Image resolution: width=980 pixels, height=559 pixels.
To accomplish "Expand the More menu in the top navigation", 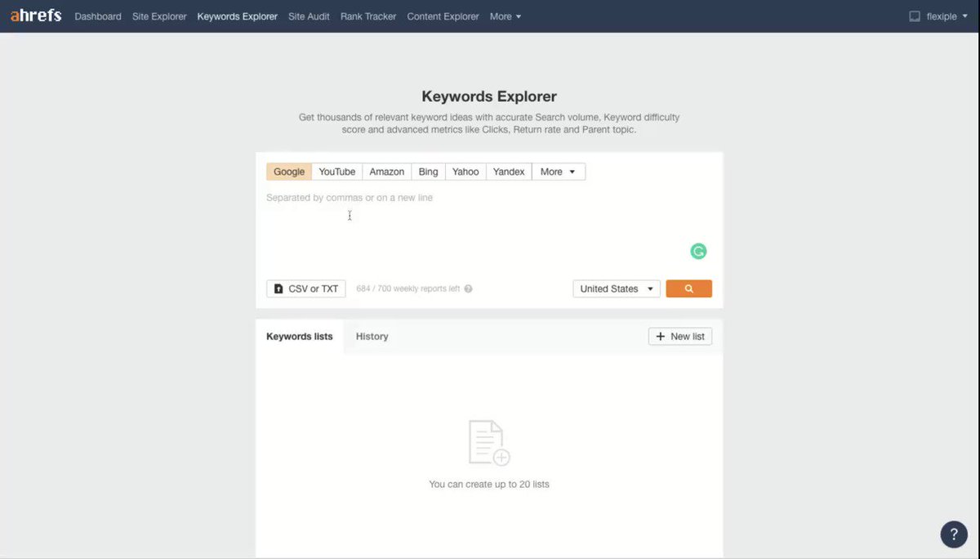I will [x=506, y=16].
